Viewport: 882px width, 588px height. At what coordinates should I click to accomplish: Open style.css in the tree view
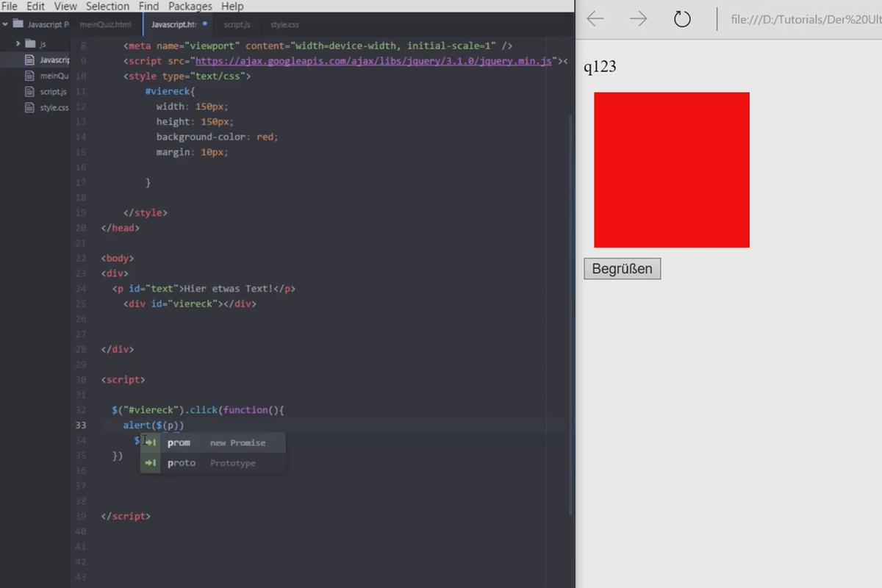[x=54, y=108]
